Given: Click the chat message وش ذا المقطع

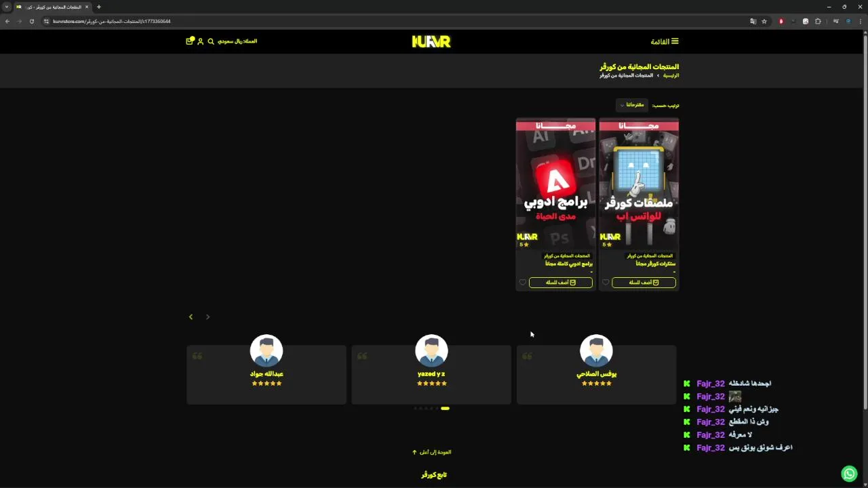Looking at the screenshot, I should (x=749, y=422).
